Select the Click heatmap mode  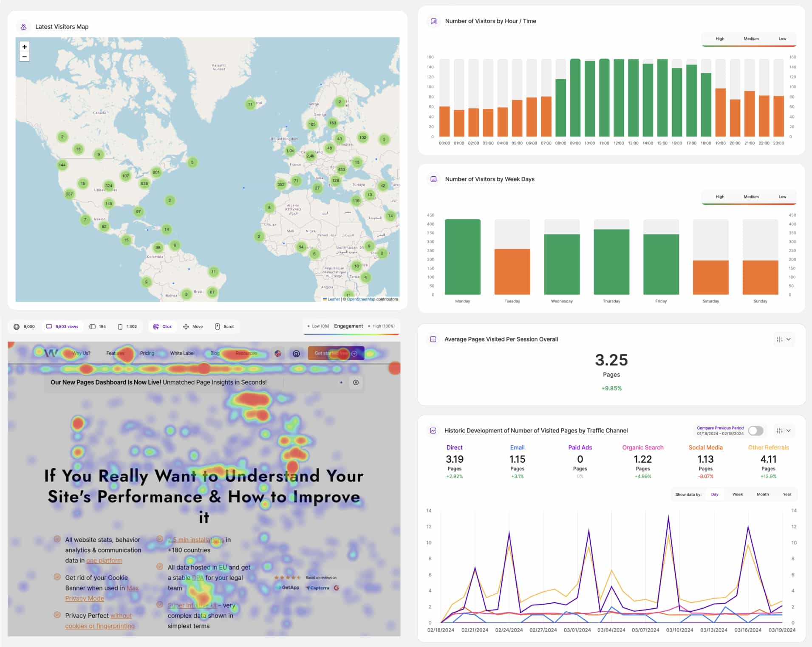[x=163, y=327]
